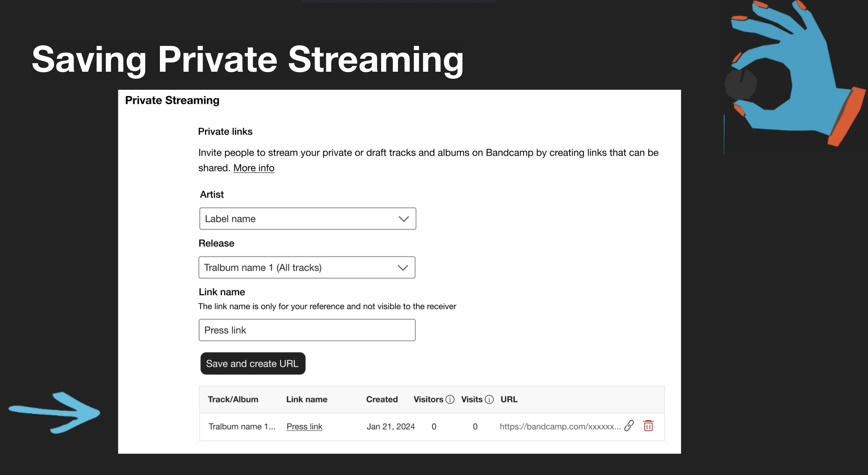Click Press link in the results table
Viewport: 868px width, 475px height.
tap(304, 426)
